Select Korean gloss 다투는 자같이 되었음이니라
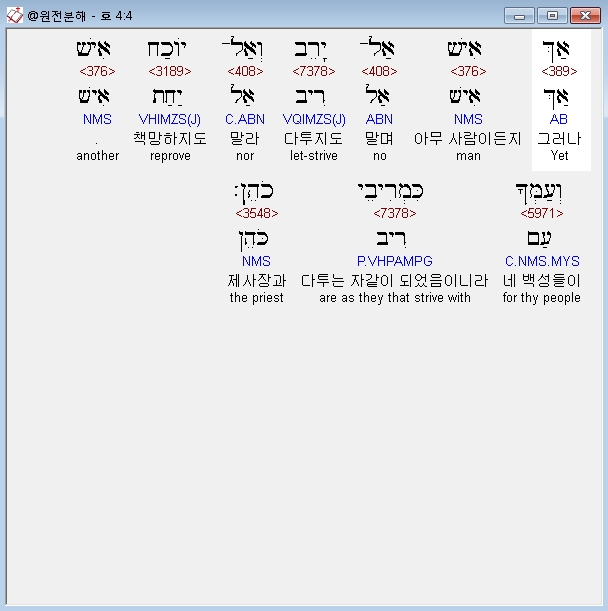The width and height of the screenshot is (608, 611). click(394, 281)
